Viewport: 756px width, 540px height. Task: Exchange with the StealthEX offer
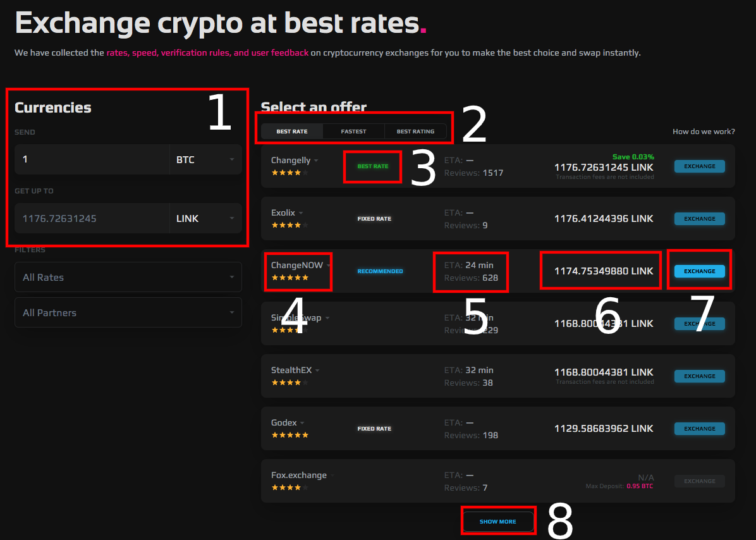pos(699,376)
